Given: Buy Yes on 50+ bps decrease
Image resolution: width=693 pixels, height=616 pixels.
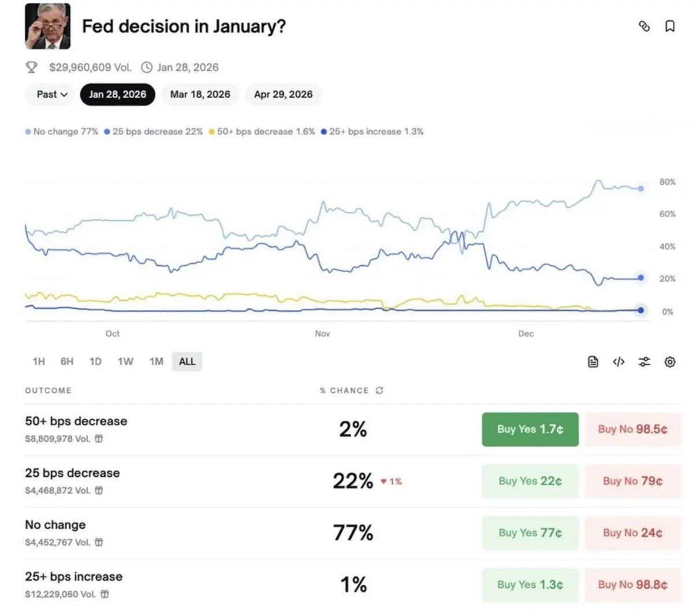Looking at the screenshot, I should tap(530, 429).
